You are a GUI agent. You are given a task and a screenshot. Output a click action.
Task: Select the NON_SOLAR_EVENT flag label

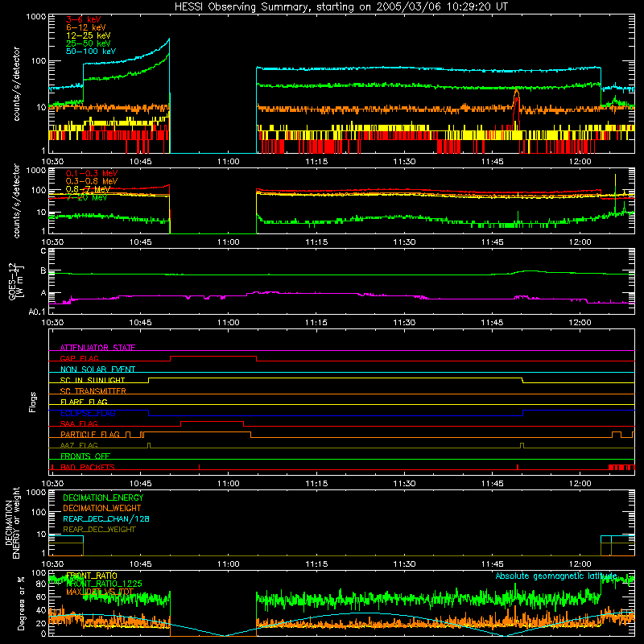tap(97, 369)
